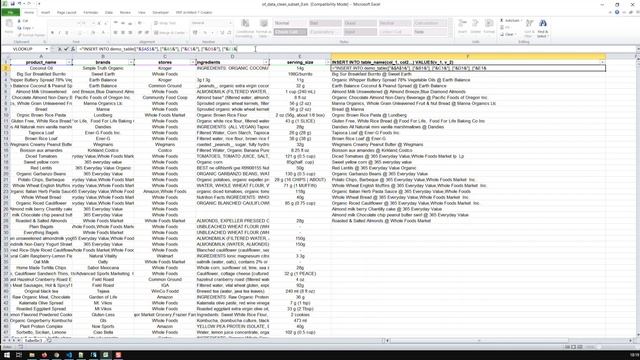Screen dimensions: 640x360
Task: Click AutoSum in Editing group
Action: [510, 20]
